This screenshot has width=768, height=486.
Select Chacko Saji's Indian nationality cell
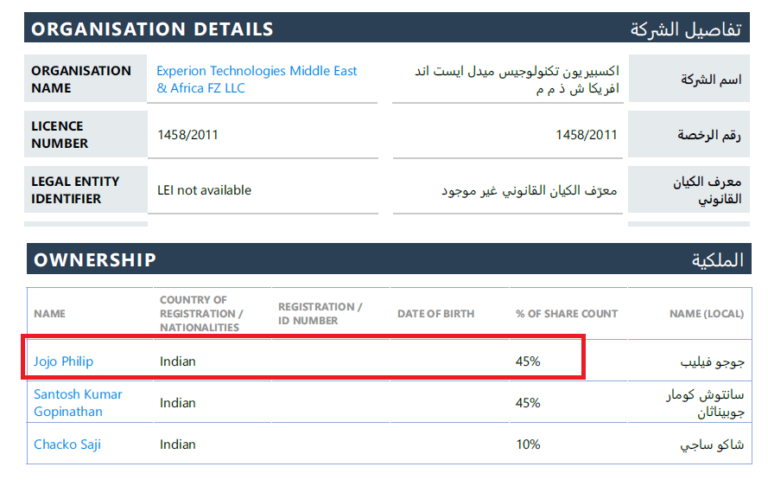178,444
